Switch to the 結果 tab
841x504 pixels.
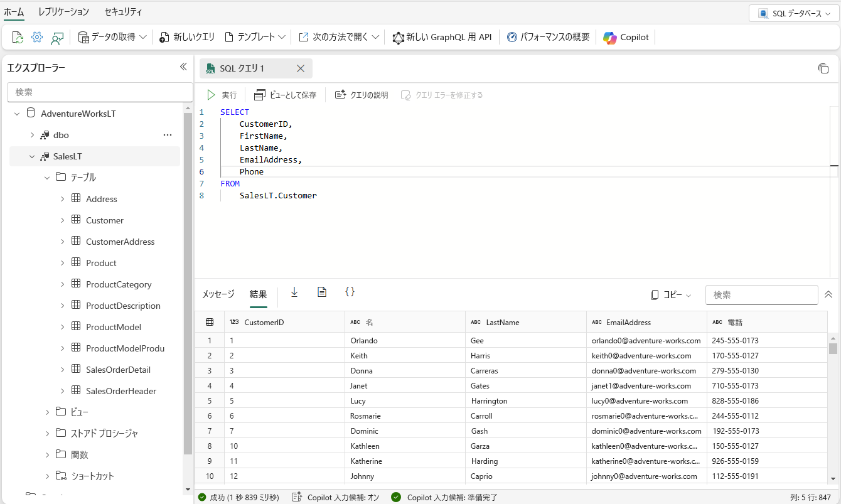(259, 294)
